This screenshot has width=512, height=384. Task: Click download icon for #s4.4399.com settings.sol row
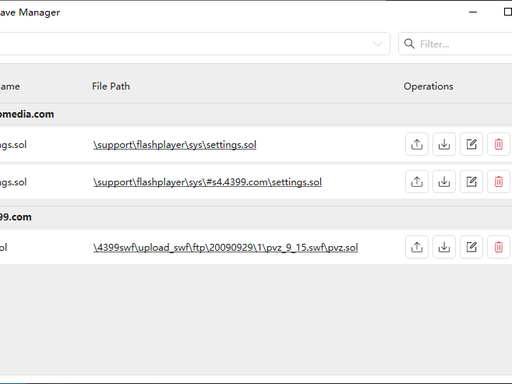pyautogui.click(x=444, y=182)
